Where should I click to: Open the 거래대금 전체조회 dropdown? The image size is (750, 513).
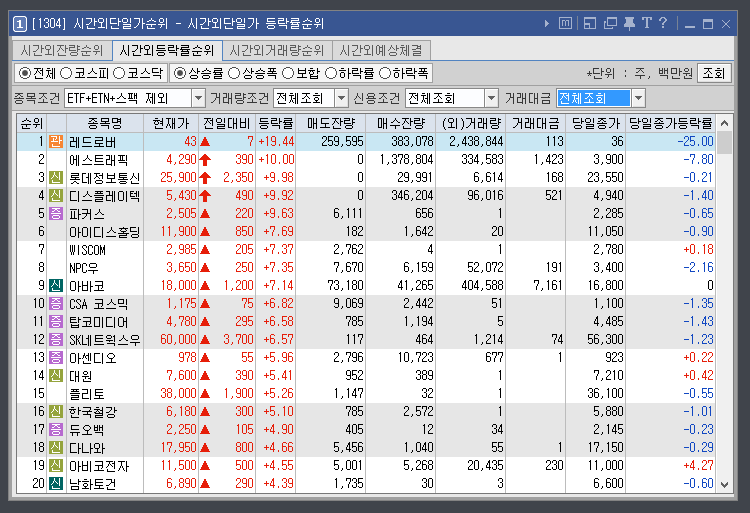(x=638, y=98)
